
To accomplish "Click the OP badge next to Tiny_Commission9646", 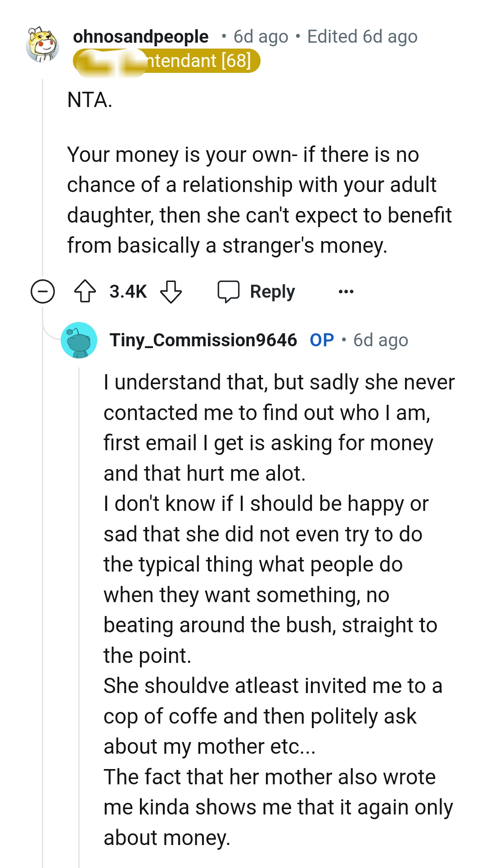I will point(321,340).
